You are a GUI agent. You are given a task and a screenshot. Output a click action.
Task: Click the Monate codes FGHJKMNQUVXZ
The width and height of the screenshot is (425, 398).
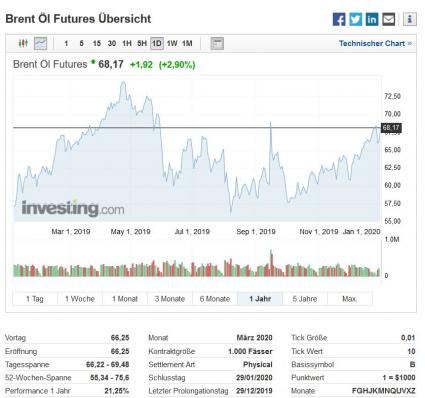[x=384, y=391]
